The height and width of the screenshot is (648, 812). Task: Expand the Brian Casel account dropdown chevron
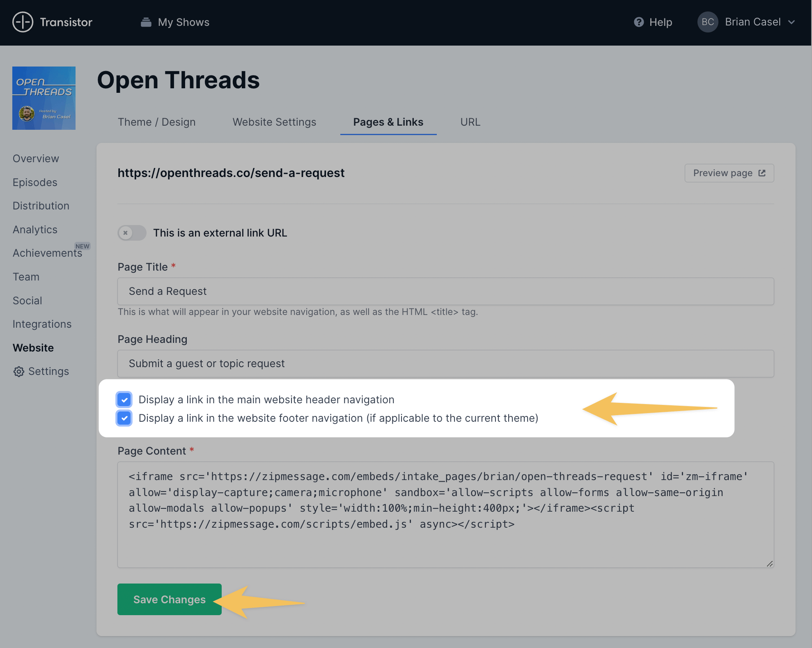(x=792, y=22)
